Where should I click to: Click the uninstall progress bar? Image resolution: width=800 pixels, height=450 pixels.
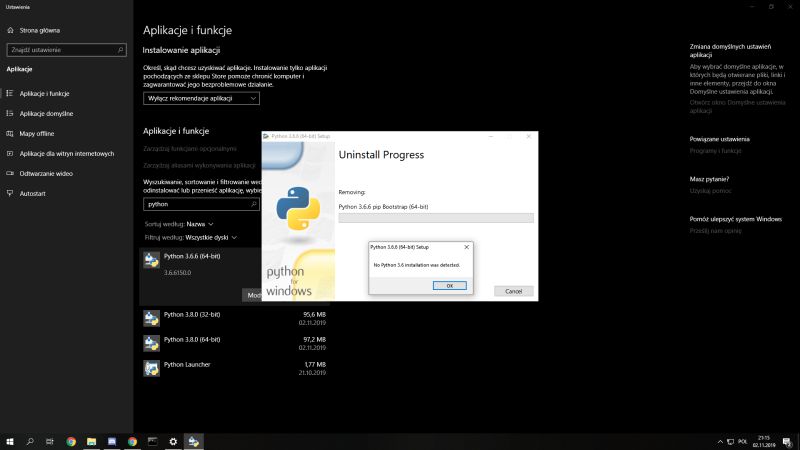[x=436, y=218]
